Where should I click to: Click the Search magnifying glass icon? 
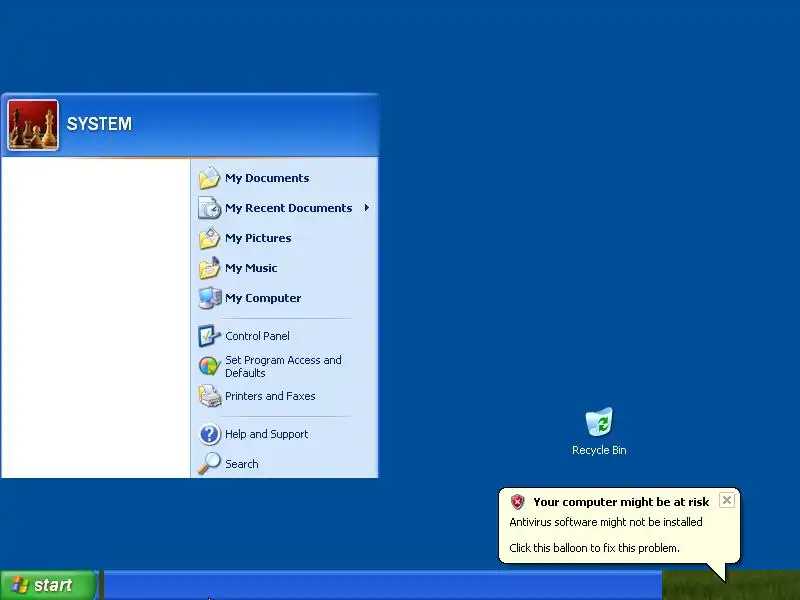point(209,463)
